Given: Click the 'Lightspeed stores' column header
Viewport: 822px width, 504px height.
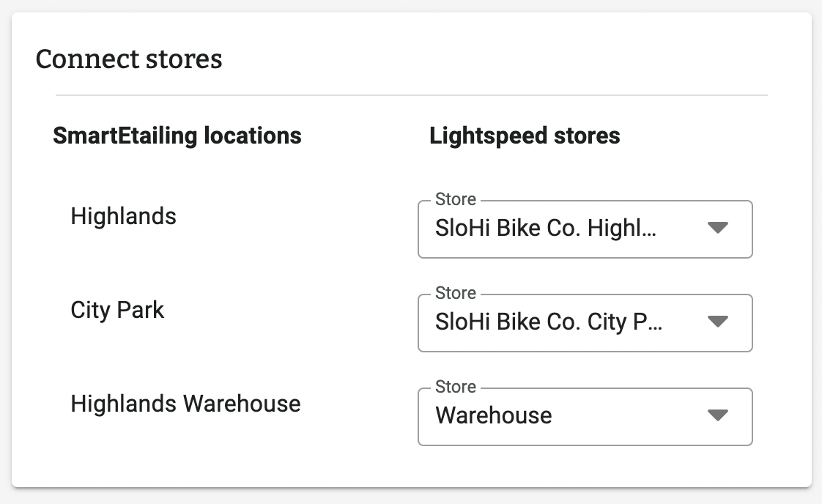Looking at the screenshot, I should [x=525, y=136].
